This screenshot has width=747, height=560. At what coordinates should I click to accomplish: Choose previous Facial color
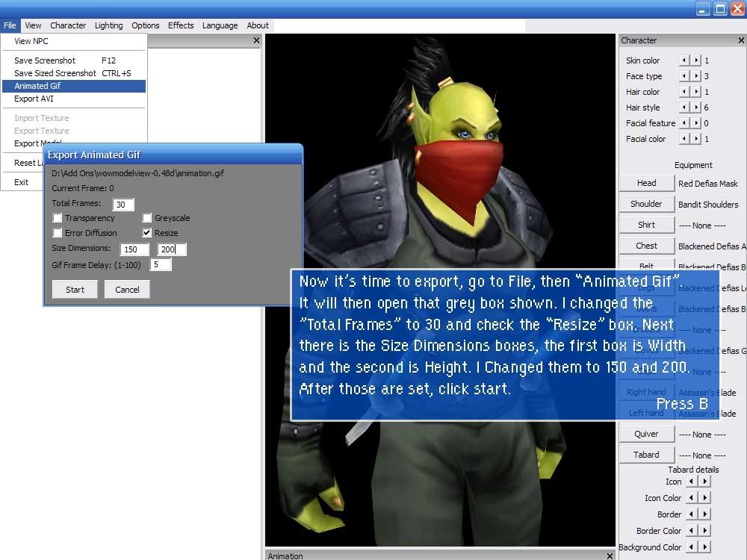[x=684, y=139]
